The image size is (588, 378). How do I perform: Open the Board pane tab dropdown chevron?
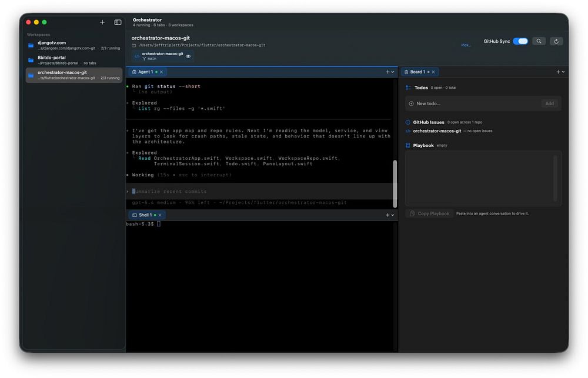coord(563,72)
